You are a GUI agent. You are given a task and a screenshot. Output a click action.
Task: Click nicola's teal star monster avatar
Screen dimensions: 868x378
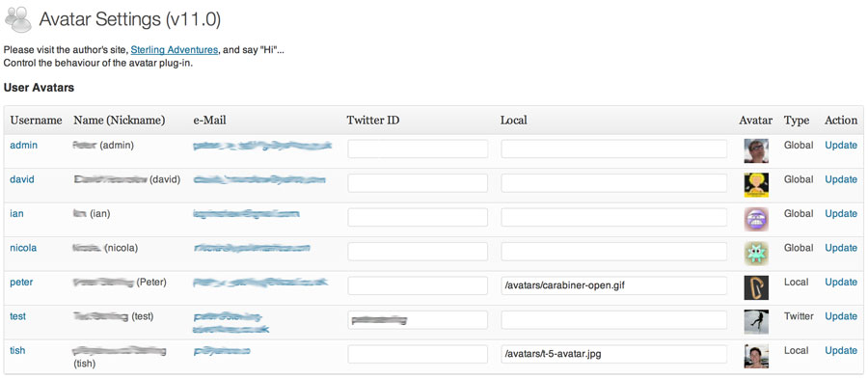(756, 254)
